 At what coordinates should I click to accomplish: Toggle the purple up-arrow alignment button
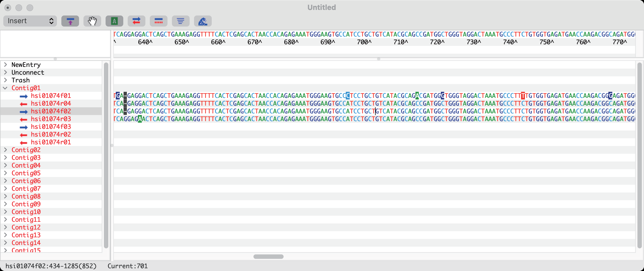(70, 21)
